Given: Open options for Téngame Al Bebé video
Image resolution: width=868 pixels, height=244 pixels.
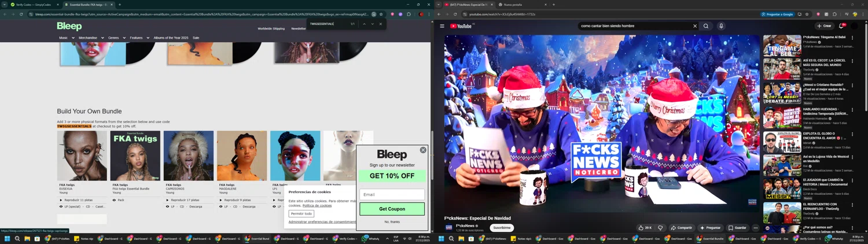Looking at the screenshot, I should tap(852, 38).
